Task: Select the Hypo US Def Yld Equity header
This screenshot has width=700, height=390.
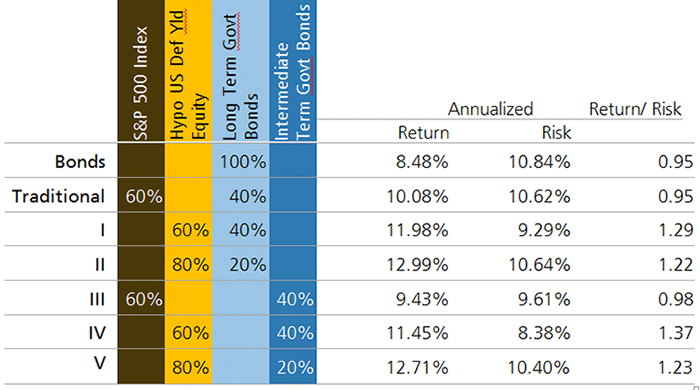Action: click(x=188, y=75)
